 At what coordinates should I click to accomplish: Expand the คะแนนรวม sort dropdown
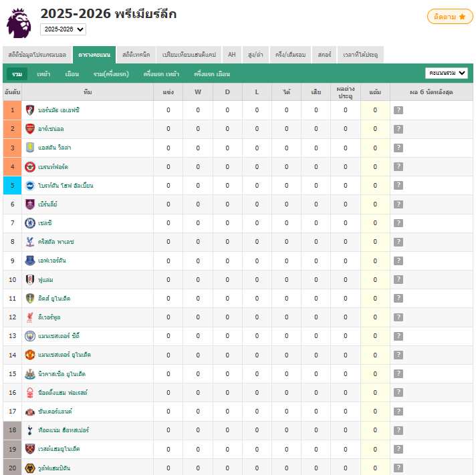tap(447, 73)
